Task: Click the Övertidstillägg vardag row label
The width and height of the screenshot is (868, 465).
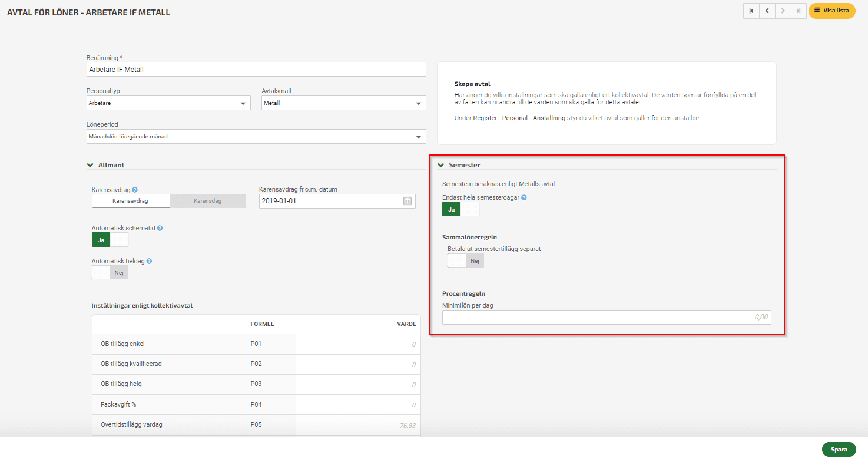Action: (x=131, y=424)
